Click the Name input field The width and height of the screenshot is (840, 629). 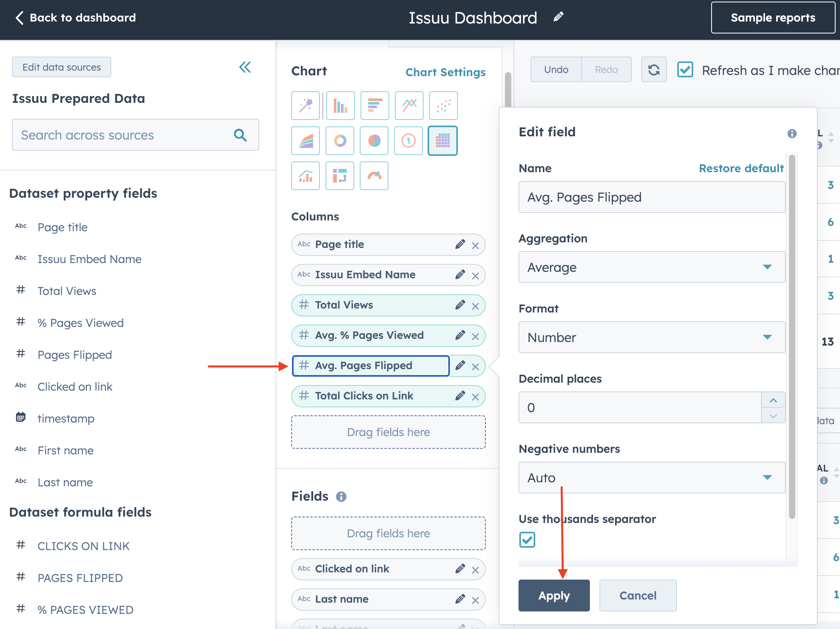652,197
